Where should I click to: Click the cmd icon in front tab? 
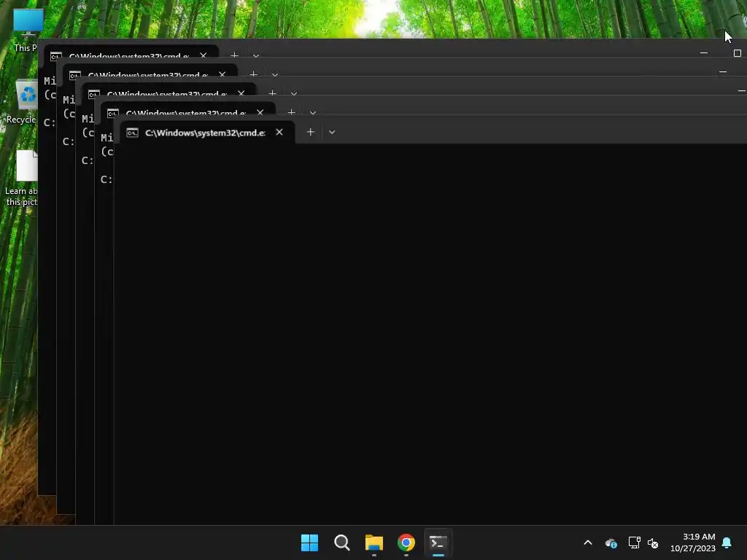133,133
